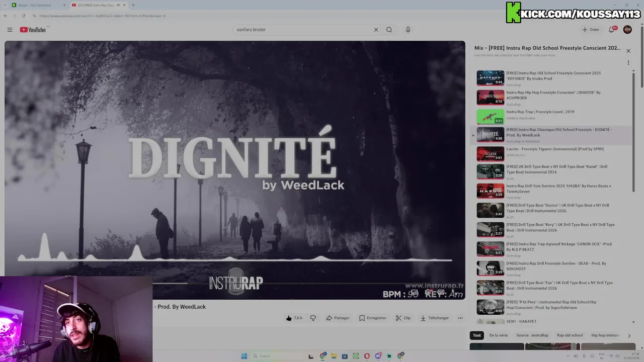
Task: Play the "Fax" Drill Type Beat item
Action: click(x=551, y=288)
